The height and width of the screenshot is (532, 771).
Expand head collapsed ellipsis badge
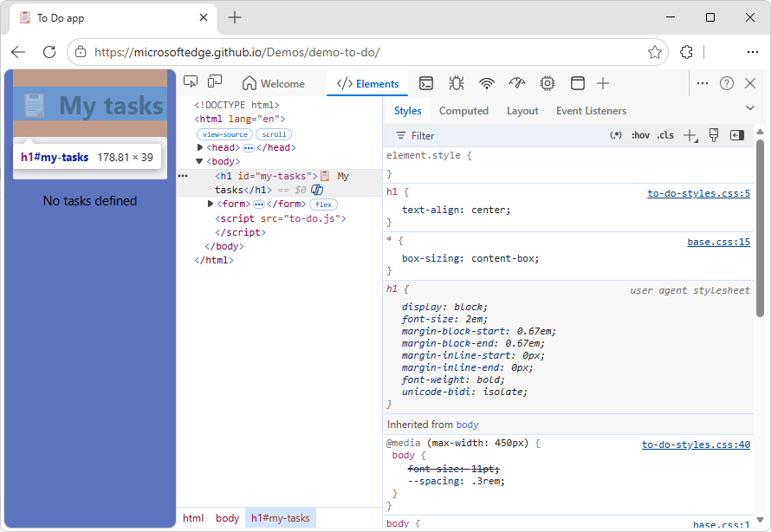[249, 148]
